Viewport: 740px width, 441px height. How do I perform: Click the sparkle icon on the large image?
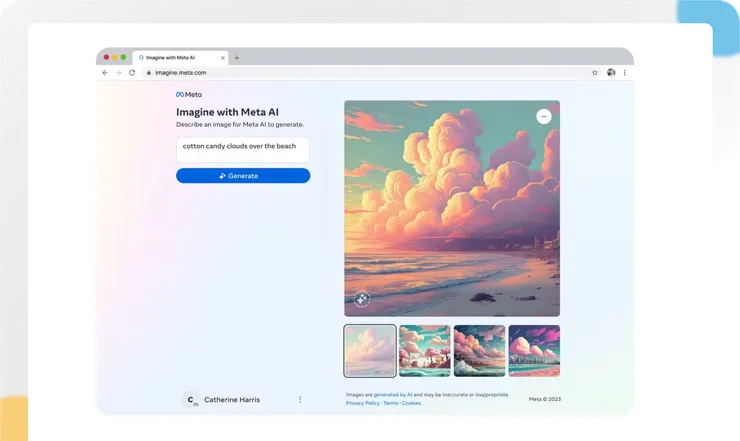point(362,299)
